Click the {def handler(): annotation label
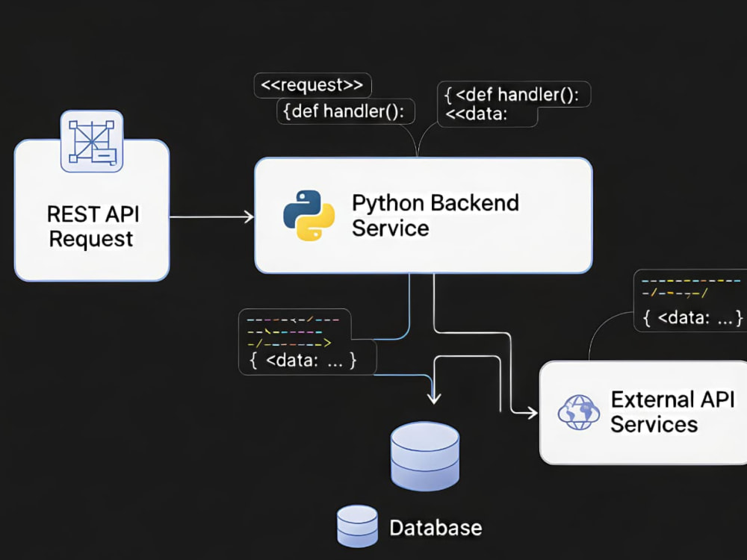747x560 pixels. (345, 111)
